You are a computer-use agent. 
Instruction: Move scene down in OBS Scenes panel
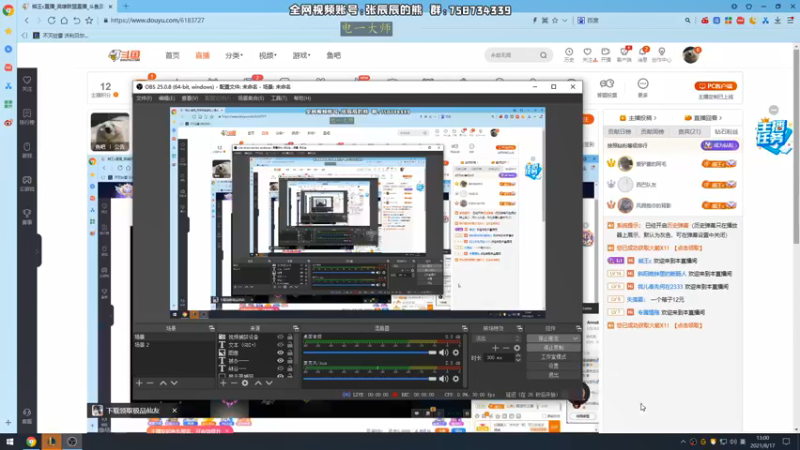coord(174,383)
